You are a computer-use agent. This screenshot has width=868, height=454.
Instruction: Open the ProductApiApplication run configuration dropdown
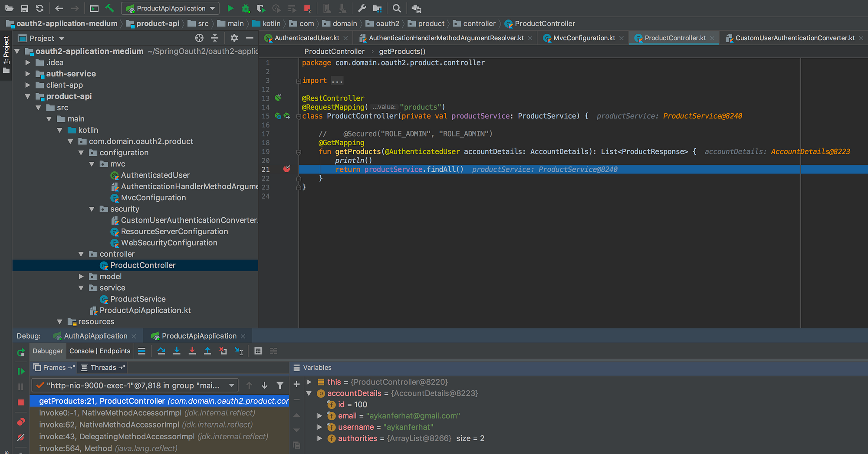pyautogui.click(x=171, y=8)
